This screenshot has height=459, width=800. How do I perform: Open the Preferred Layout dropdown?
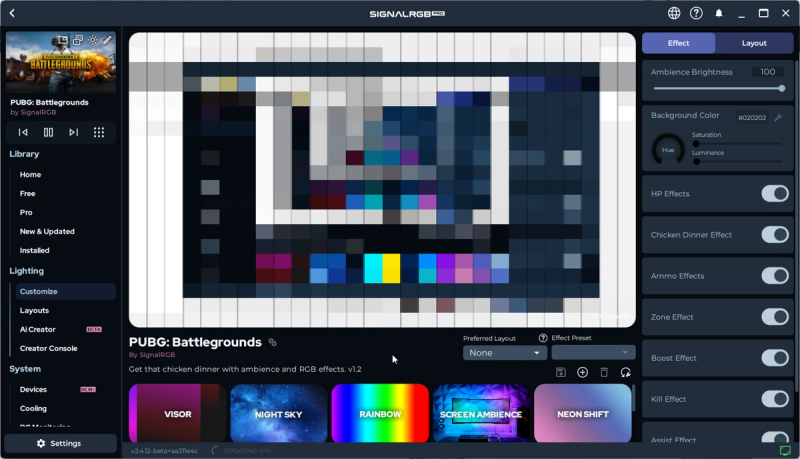(x=505, y=352)
